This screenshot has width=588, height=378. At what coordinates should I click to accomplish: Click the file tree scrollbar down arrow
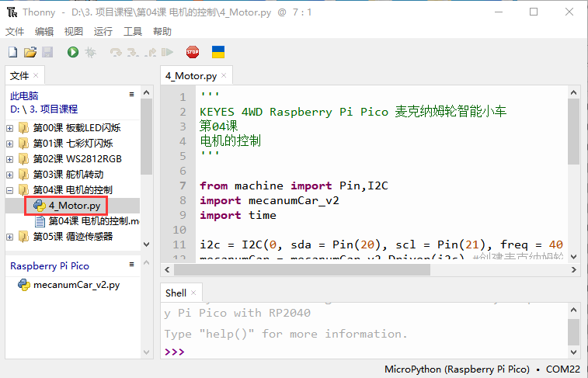(x=147, y=244)
